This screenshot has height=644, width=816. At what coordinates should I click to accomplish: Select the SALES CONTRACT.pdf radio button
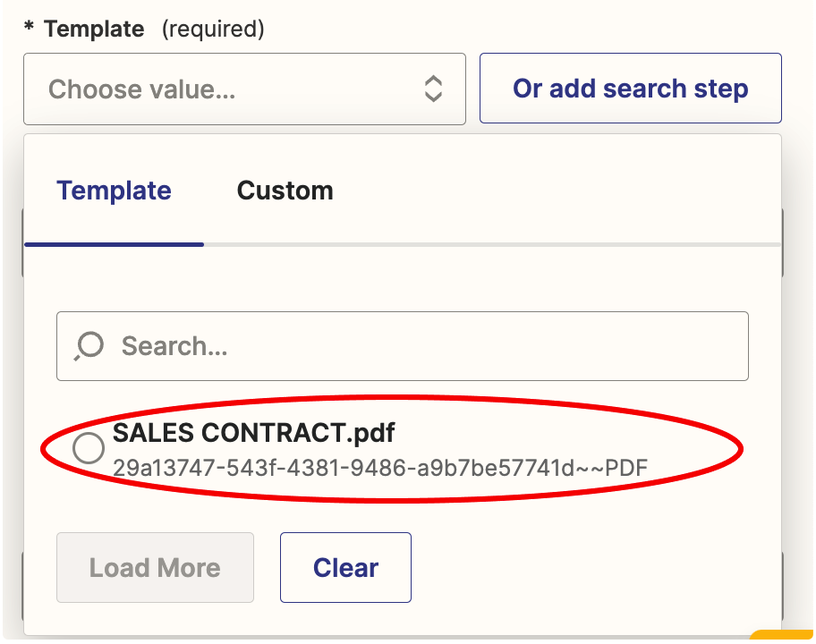(x=89, y=448)
